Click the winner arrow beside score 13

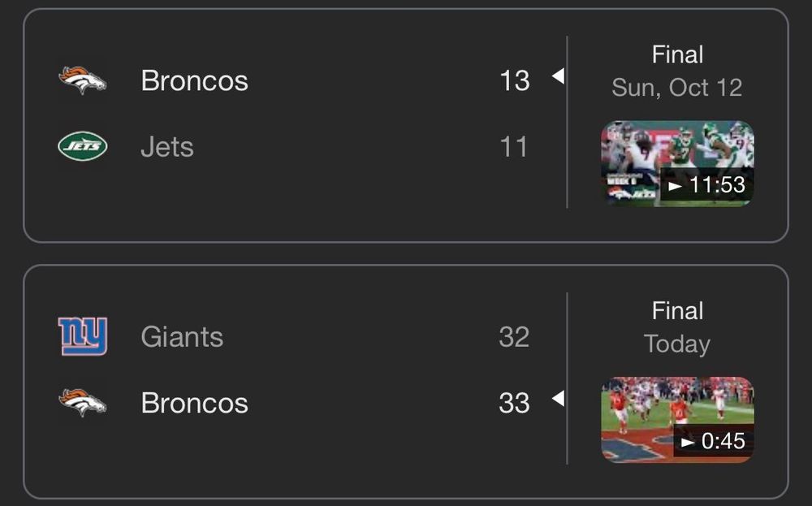[558, 76]
